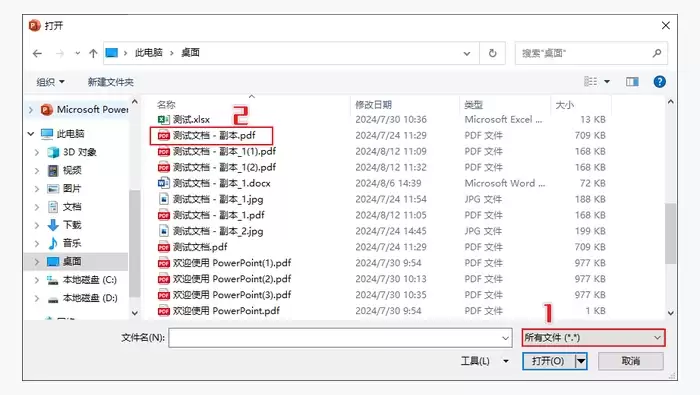Open view options dropdown arrow
Screen dimensions: 700x395
point(607,82)
